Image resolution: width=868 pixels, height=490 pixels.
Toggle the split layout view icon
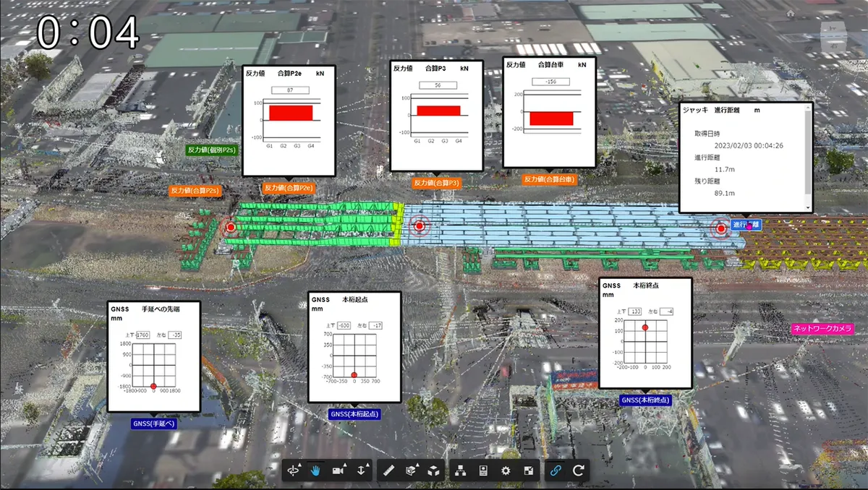[x=528, y=470]
